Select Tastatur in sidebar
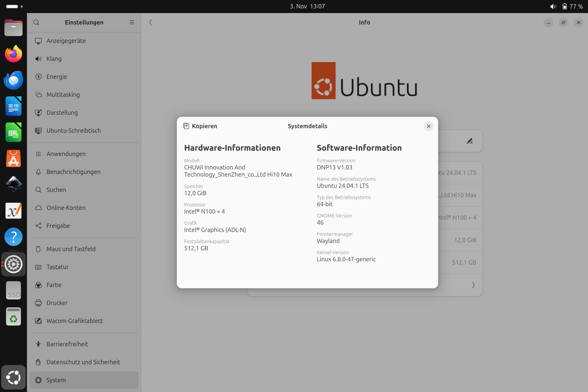This screenshot has width=588, height=392. (84, 267)
